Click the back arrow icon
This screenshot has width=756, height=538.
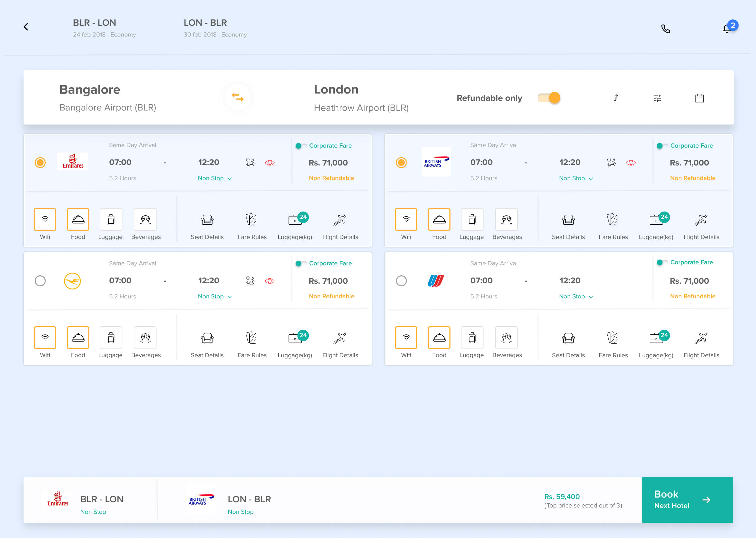26,27
